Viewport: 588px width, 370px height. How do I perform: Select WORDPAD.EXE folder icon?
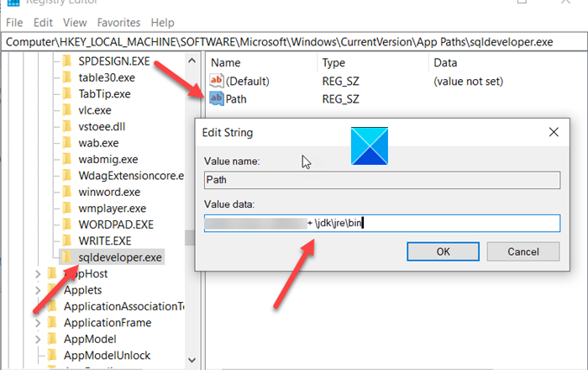[67, 225]
